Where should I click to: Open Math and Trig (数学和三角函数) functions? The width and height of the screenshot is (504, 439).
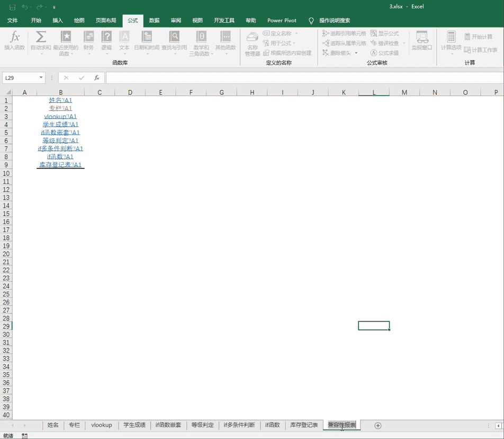201,43
